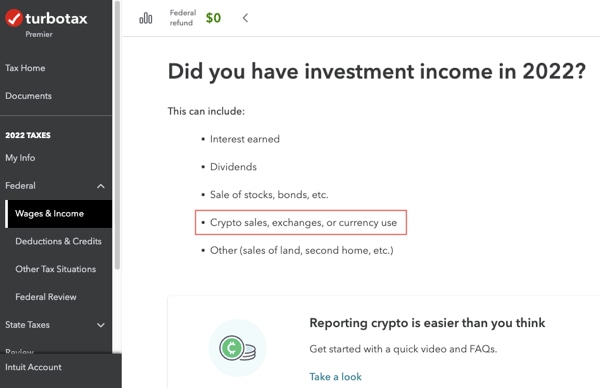Click the TurboTax checkmark logo
Screen dimensions: 600x388
pyautogui.click(x=14, y=18)
